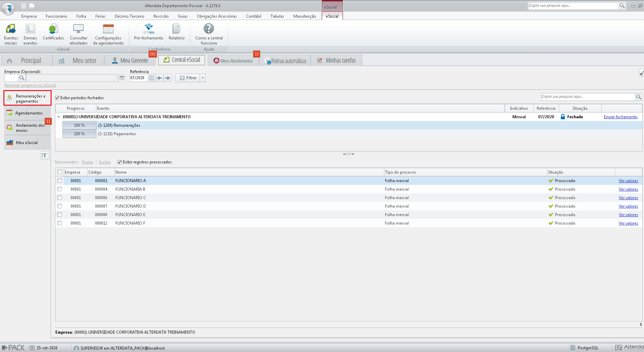Open the Folha menu
The width and height of the screenshot is (644, 352).
[81, 16]
